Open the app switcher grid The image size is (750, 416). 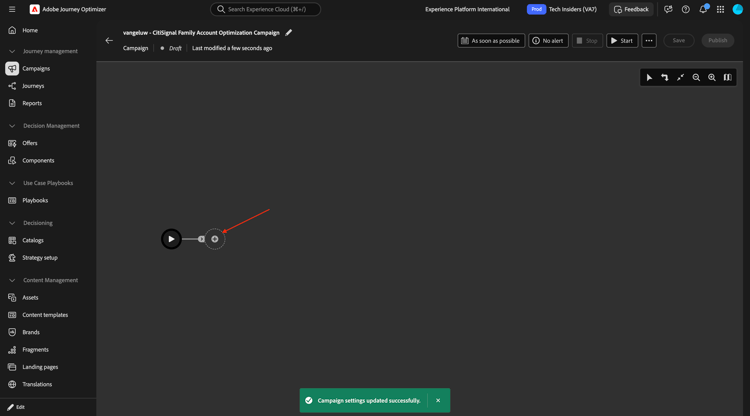[720, 9]
